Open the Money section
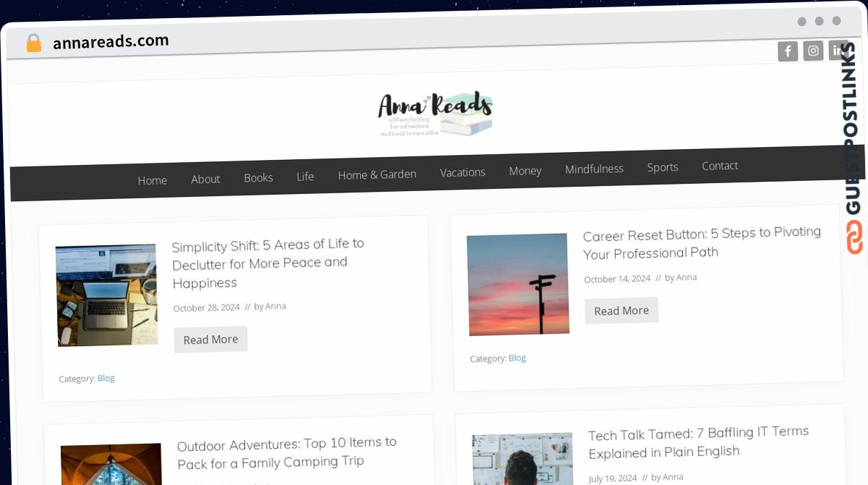This screenshot has width=868, height=485. click(525, 171)
